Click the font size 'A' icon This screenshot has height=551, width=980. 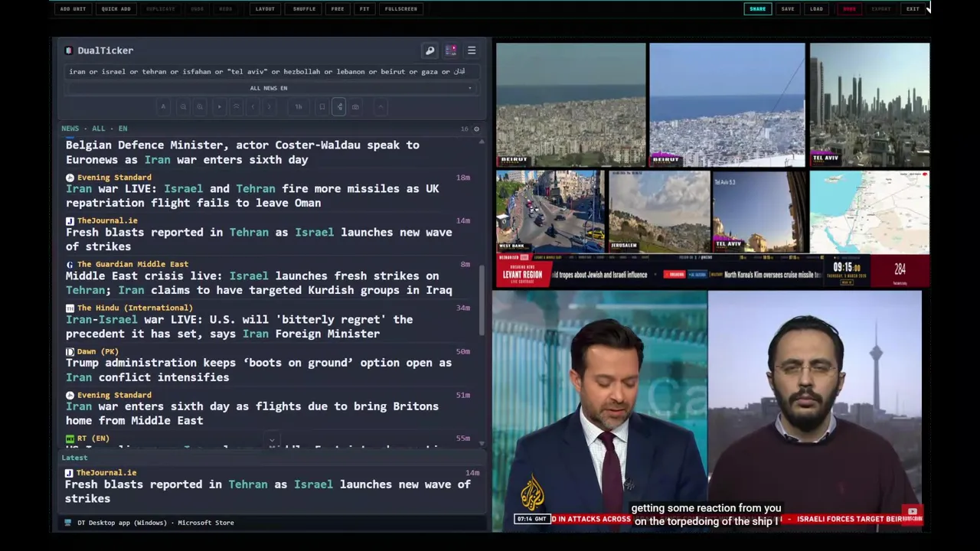coord(163,107)
